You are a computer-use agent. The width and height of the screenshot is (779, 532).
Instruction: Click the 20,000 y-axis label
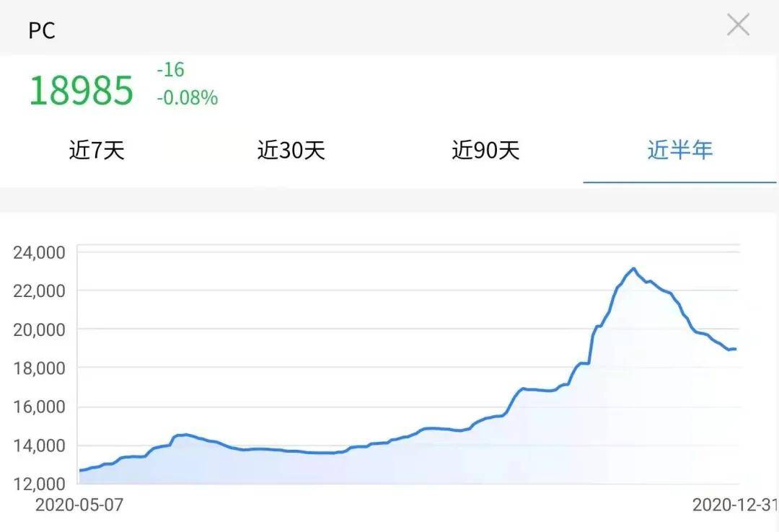pyautogui.click(x=39, y=330)
